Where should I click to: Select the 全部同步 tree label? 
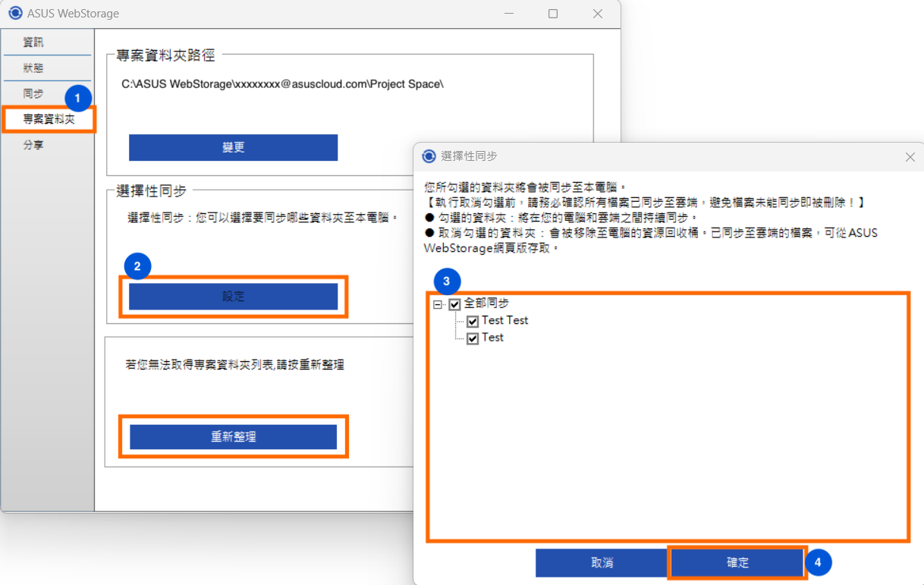point(486,303)
